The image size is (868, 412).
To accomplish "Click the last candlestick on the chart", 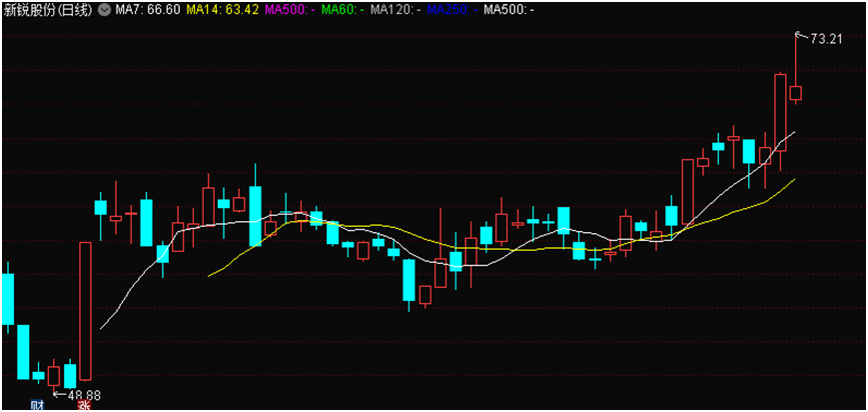I will [796, 93].
